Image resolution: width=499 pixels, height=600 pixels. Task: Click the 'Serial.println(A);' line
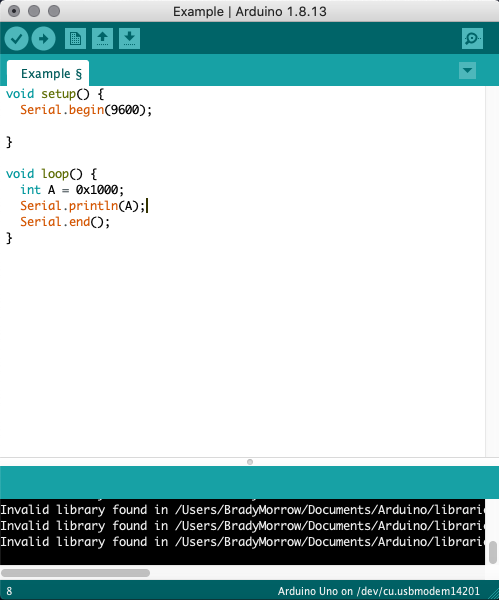tap(83, 206)
